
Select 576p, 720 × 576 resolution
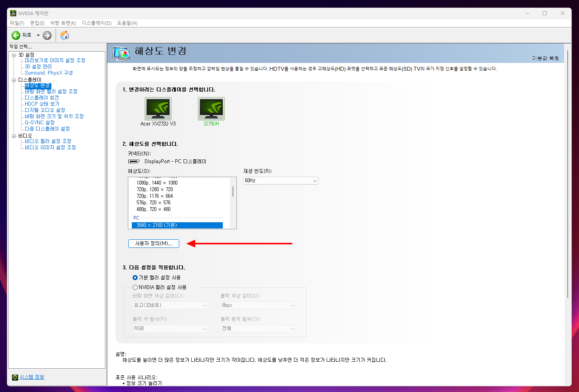(x=154, y=203)
